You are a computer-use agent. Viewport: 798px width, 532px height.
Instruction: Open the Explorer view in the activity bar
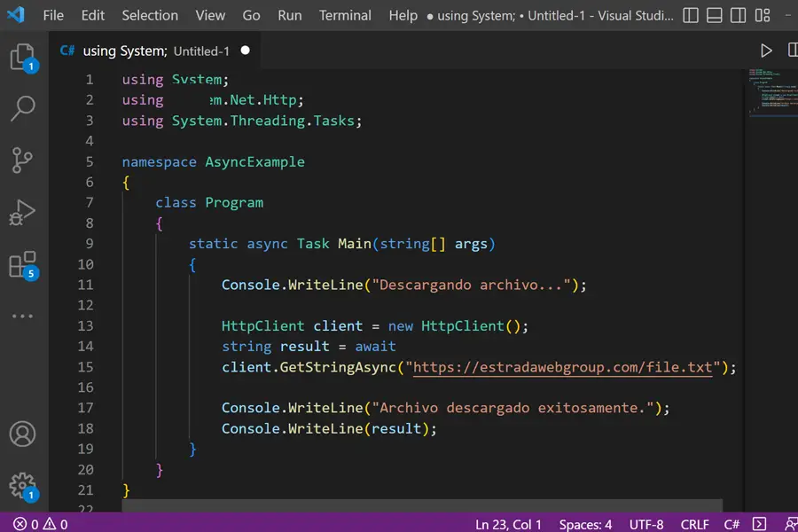(23, 55)
